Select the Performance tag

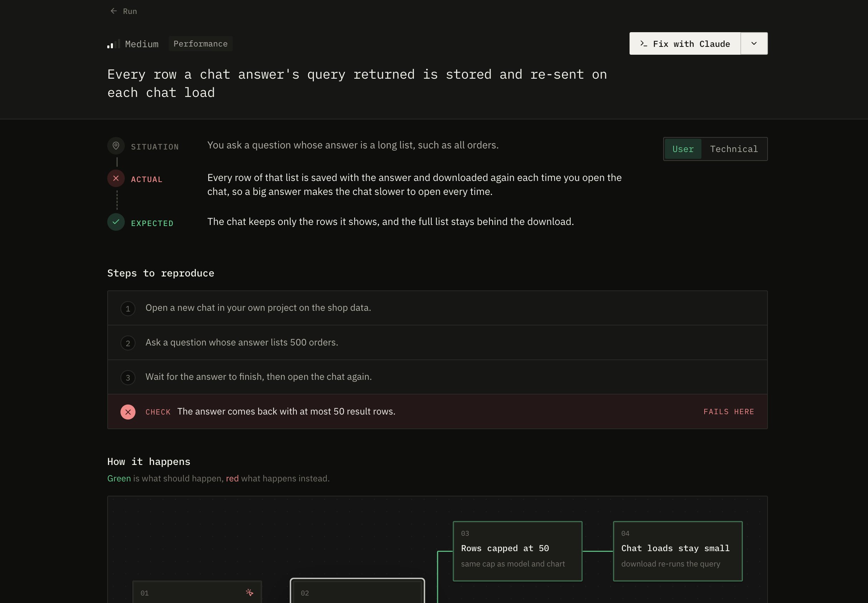[201, 44]
